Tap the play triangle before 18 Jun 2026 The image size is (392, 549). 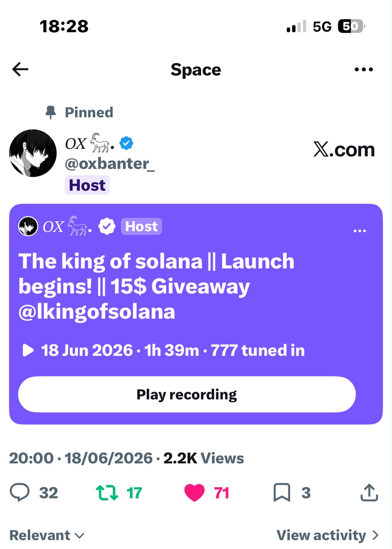click(28, 350)
